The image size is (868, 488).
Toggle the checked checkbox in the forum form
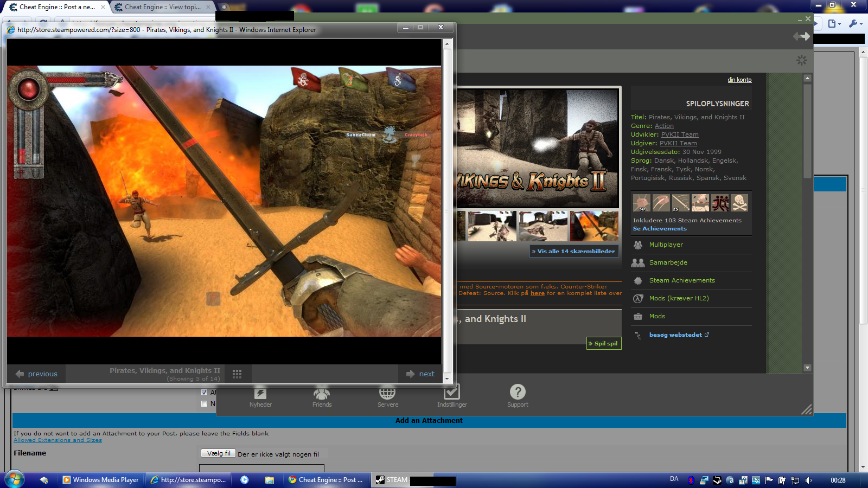point(204,392)
